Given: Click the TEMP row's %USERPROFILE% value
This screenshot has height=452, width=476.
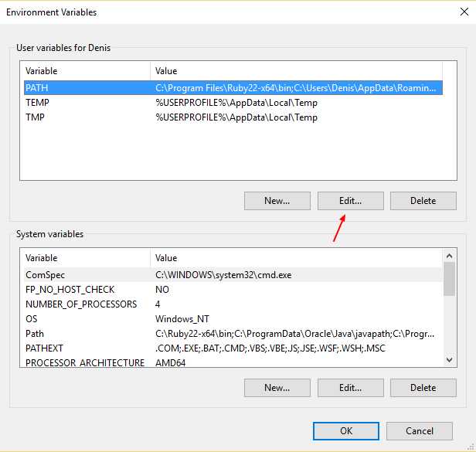Looking at the screenshot, I should tap(236, 103).
